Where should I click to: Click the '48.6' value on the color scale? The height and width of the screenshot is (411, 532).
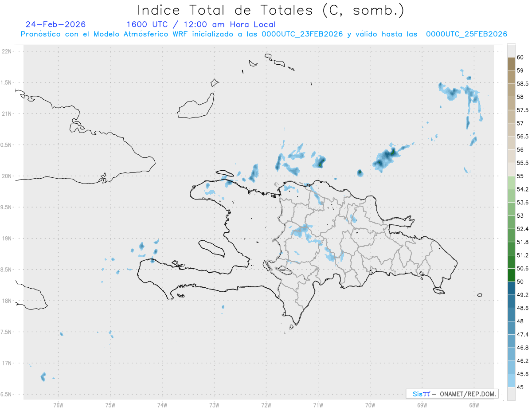click(x=523, y=308)
